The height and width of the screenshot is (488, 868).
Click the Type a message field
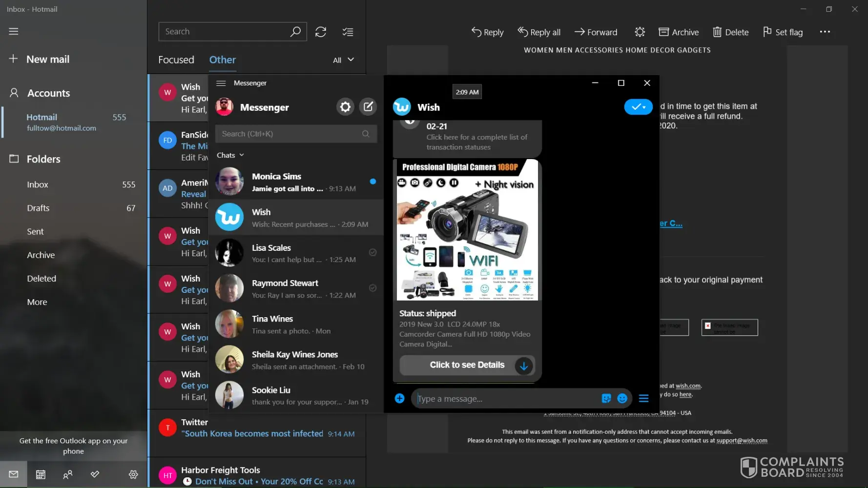(x=505, y=399)
